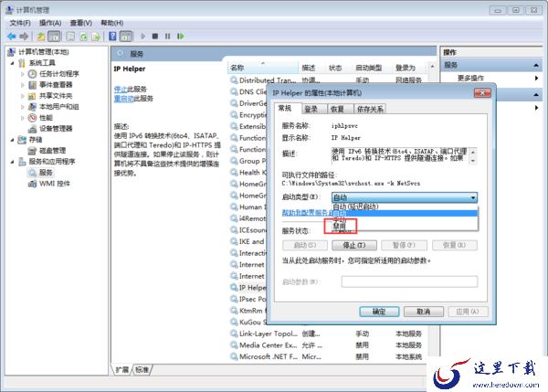Select 事件查看器 tree node
Screen dimensions: 548x392
click(x=56, y=85)
